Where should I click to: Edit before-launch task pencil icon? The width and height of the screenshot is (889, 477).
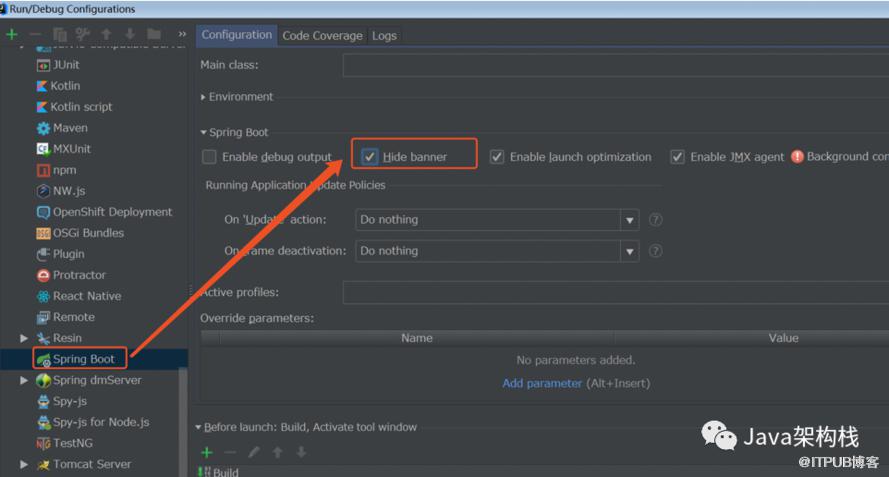[x=254, y=452]
